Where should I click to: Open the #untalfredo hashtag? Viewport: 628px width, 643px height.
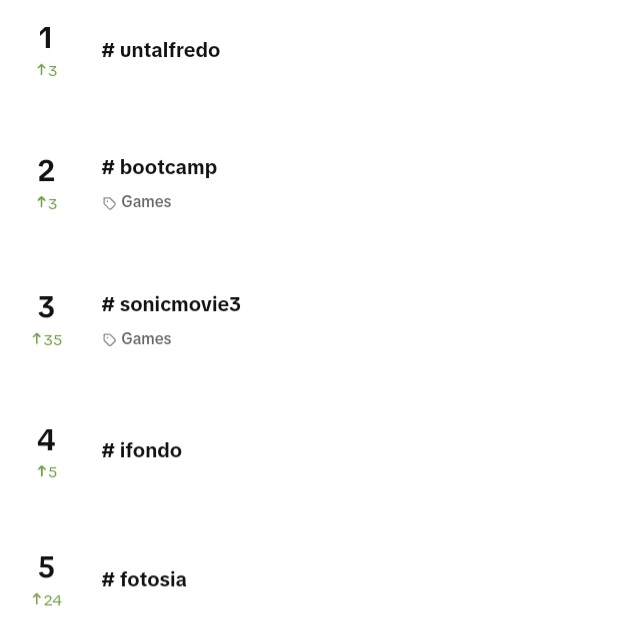[x=161, y=50]
